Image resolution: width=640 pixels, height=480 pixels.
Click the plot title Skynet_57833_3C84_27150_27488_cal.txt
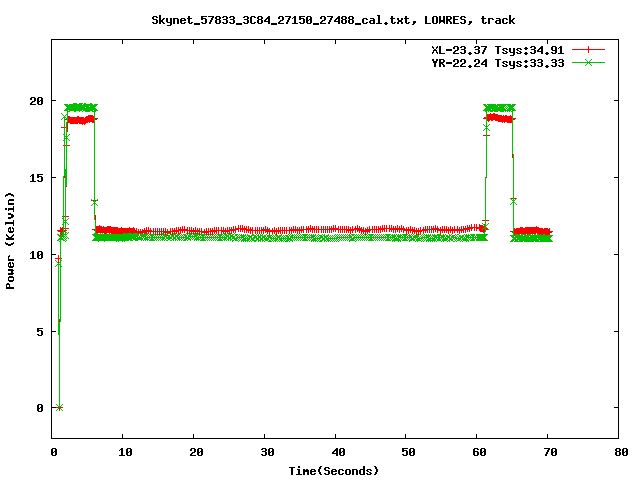click(x=333, y=20)
